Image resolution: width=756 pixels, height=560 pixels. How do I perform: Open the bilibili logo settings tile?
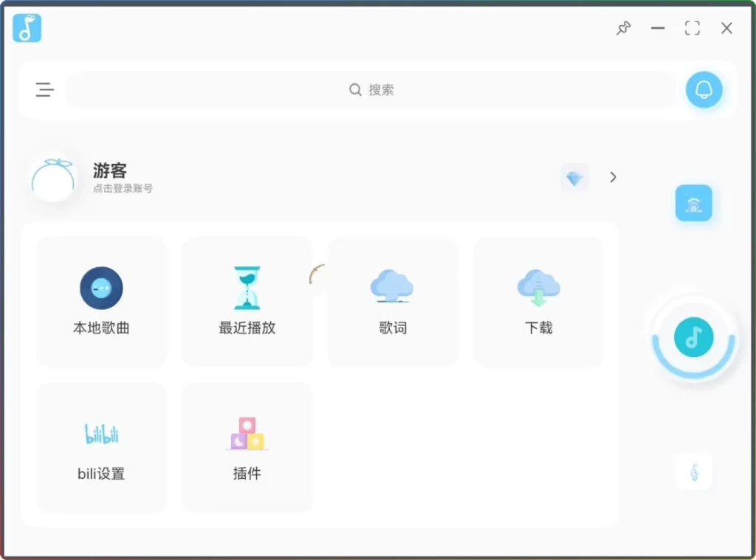pos(101,434)
